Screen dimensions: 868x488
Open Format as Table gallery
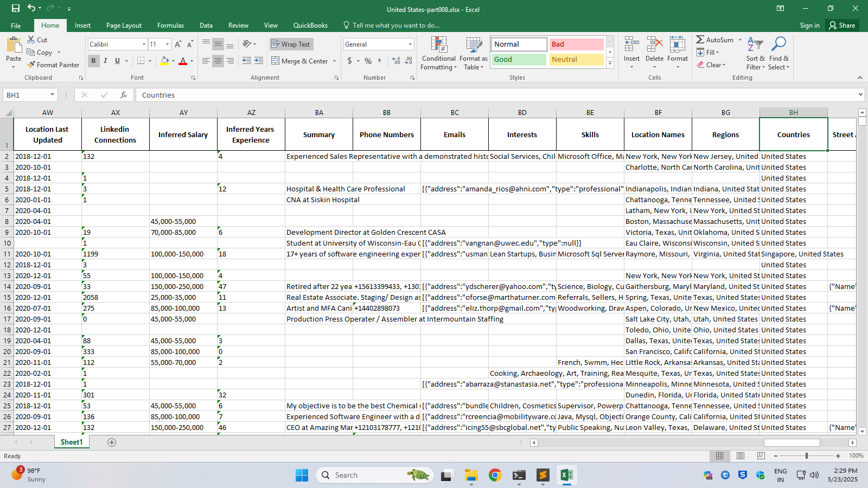(474, 53)
